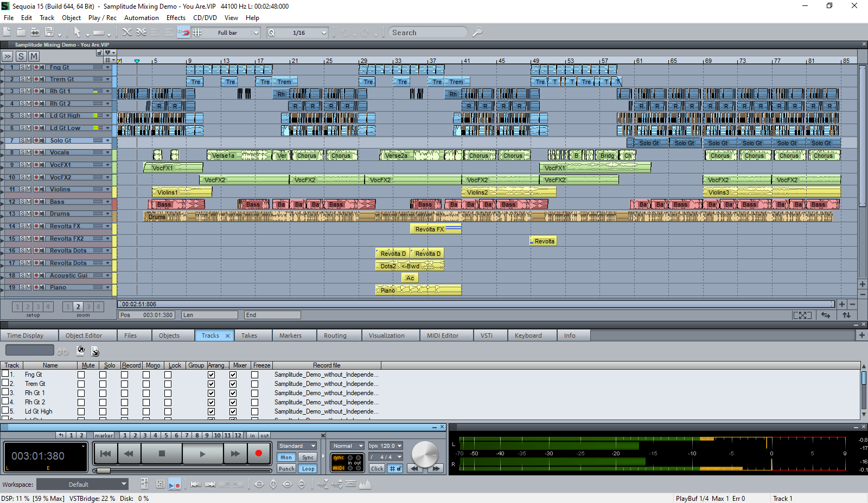The image size is (868, 503).
Task: Switch to the MIDI Editor tab
Action: tap(443, 336)
